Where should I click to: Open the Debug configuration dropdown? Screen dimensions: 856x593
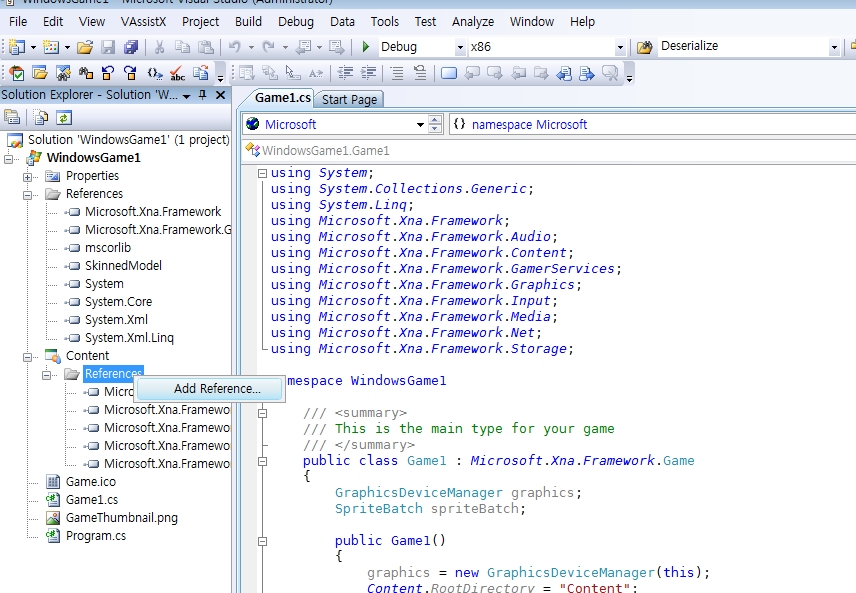point(460,48)
